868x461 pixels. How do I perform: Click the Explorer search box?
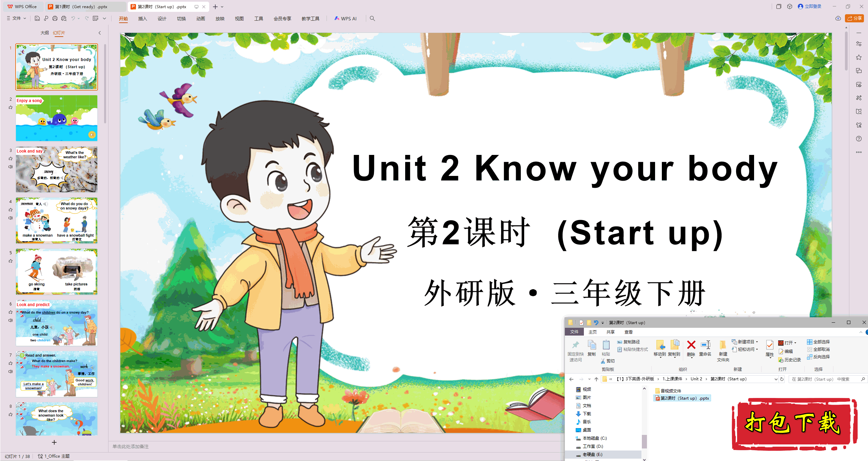coord(827,379)
